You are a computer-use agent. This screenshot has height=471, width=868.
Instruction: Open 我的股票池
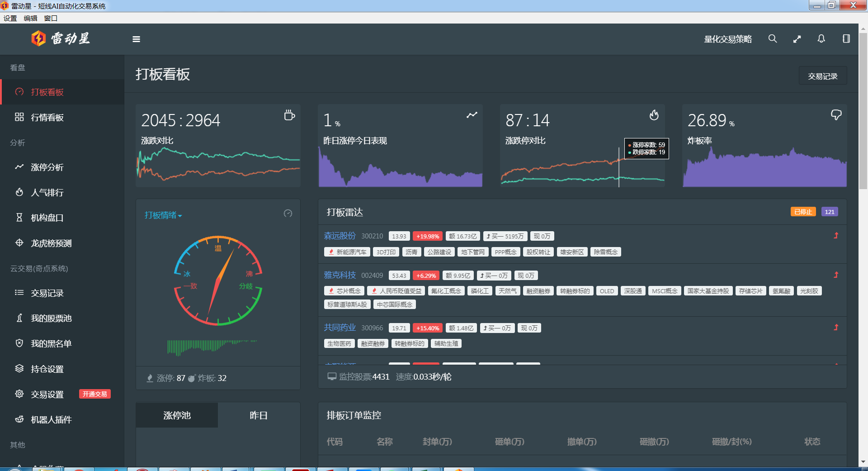click(x=62, y=318)
